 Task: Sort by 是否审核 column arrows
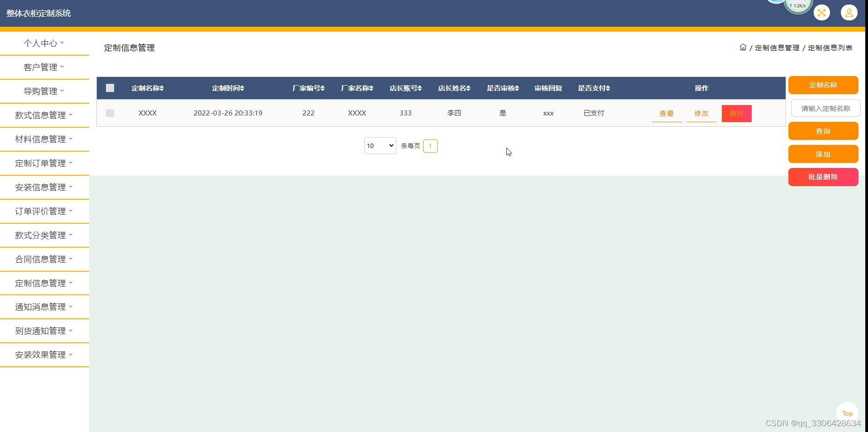pyautogui.click(x=517, y=88)
